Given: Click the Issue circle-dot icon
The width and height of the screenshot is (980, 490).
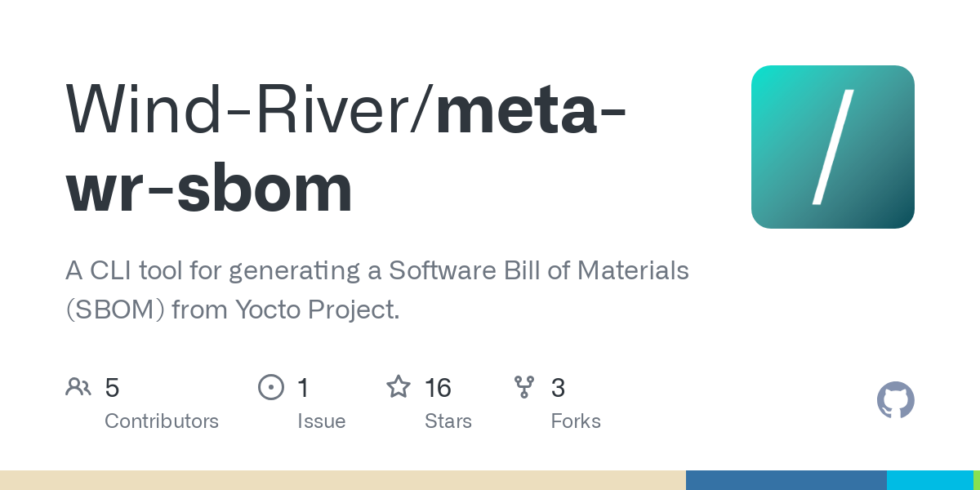Looking at the screenshot, I should coord(271,387).
